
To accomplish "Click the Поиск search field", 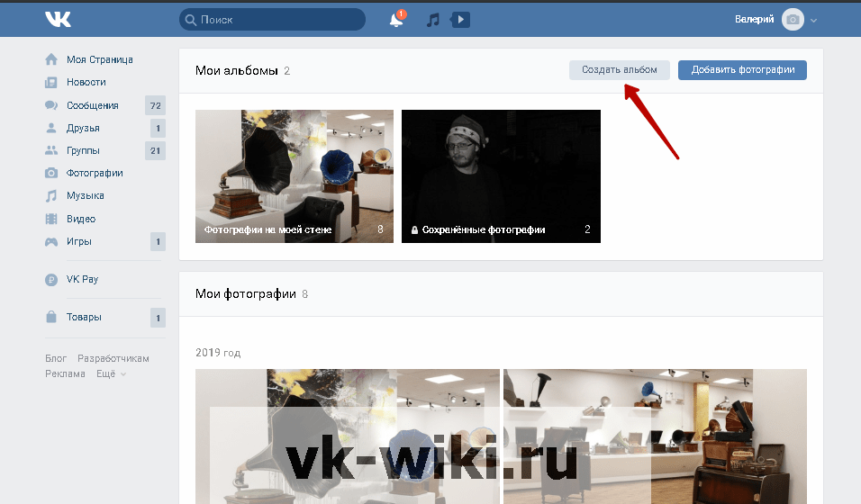I will [x=273, y=20].
